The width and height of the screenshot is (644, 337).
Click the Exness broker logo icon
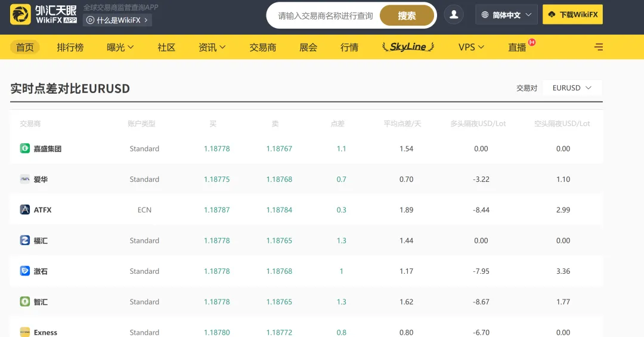click(x=25, y=332)
